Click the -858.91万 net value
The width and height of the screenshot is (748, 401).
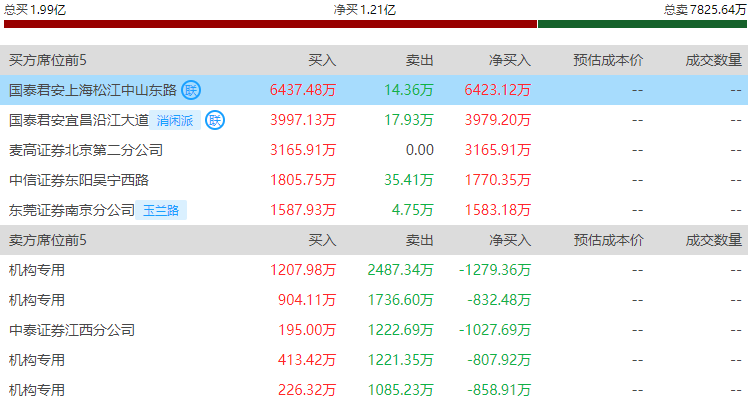point(499,390)
